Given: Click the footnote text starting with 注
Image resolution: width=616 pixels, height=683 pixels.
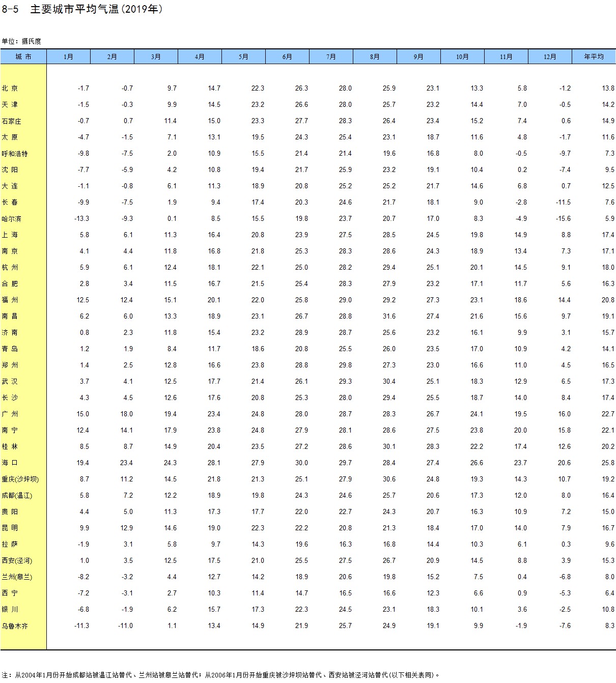Looking at the screenshot, I should click(x=220, y=675).
